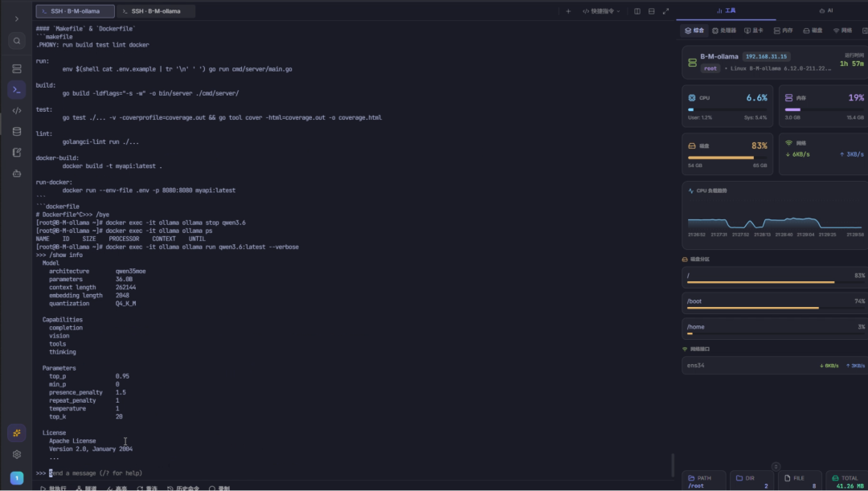Open the robot assistant icon in sidebar

[17, 174]
